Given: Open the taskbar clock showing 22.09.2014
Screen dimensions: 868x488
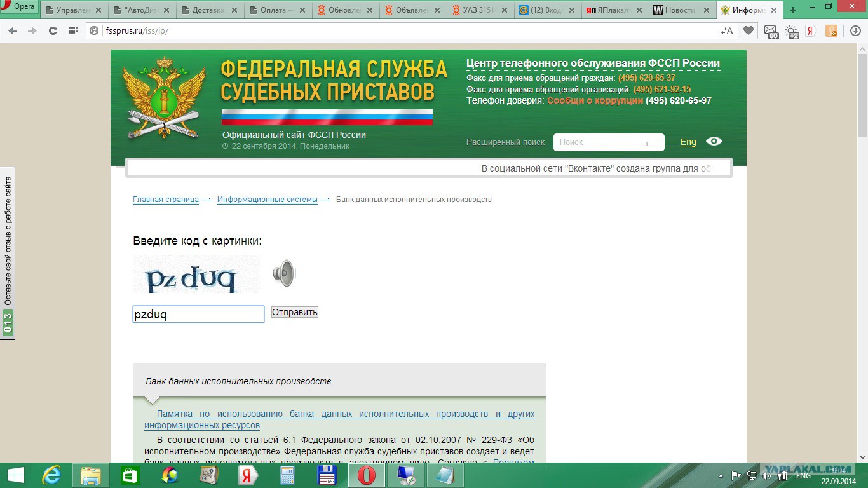Looking at the screenshot, I should (x=839, y=475).
